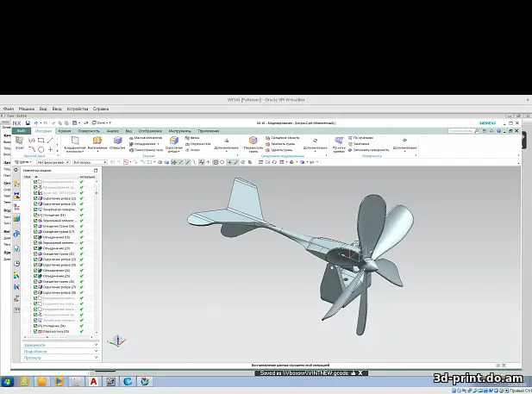Toggle the Объединение (20) feature checkbox
This screenshot has height=394, width=532.
pos(35,248)
